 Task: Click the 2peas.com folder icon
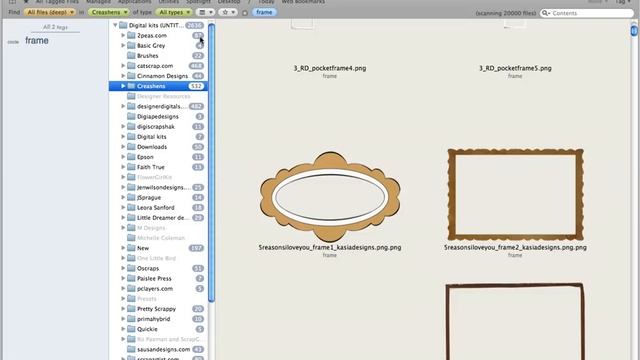(131, 36)
